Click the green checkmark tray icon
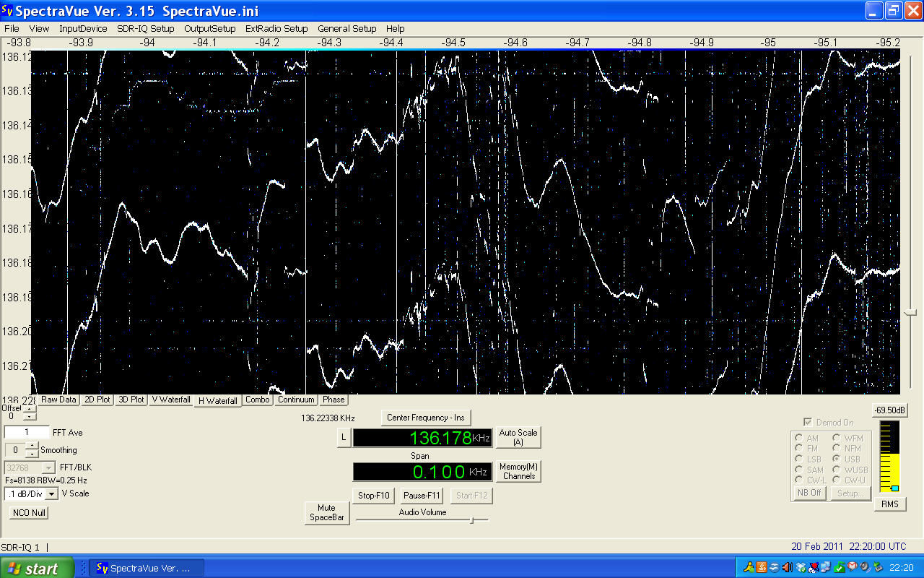This screenshot has width=924, height=578. [840, 568]
